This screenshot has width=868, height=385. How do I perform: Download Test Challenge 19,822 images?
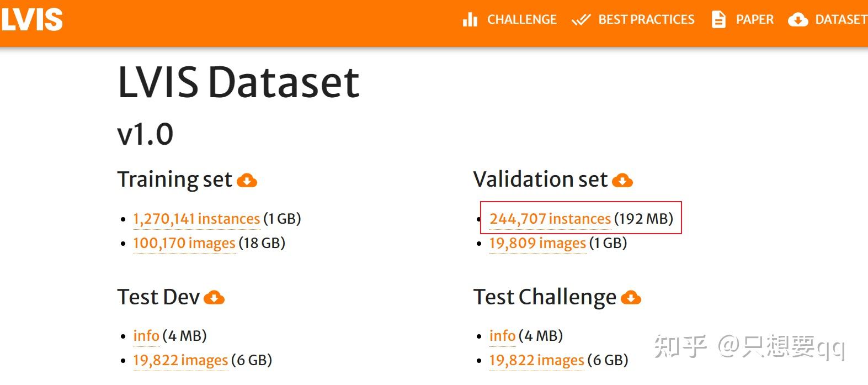tap(536, 360)
